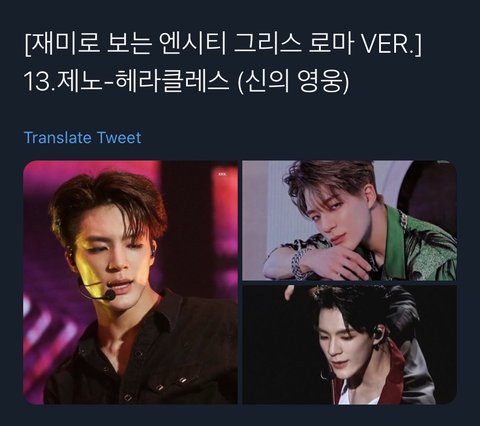Click the number 13 in the tweet
Viewport: 480px width, 426px height.
[37, 82]
